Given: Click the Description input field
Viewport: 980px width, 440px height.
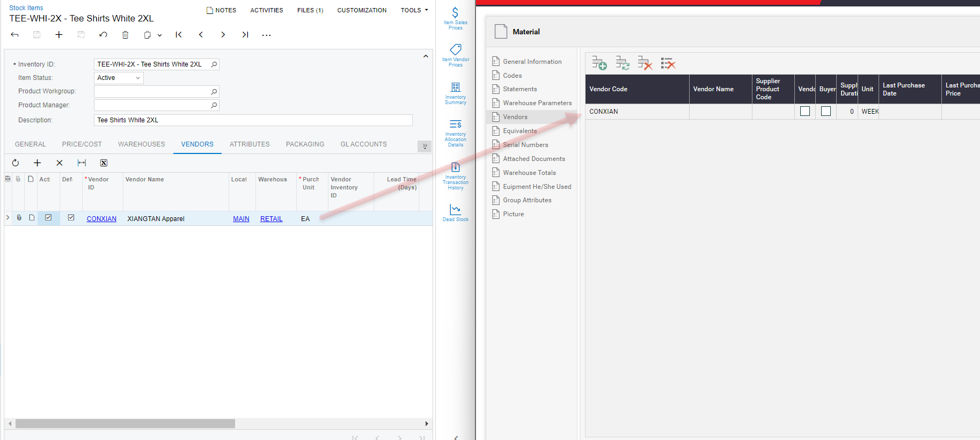Looking at the screenshot, I should coord(253,120).
